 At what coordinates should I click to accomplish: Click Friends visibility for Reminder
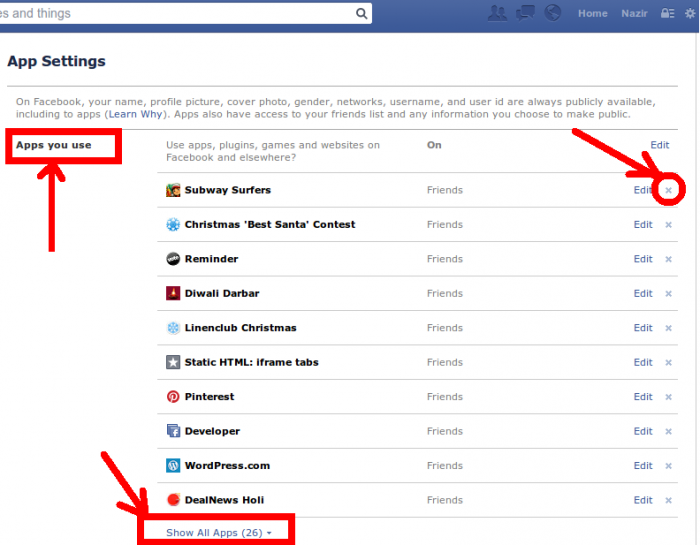click(445, 259)
